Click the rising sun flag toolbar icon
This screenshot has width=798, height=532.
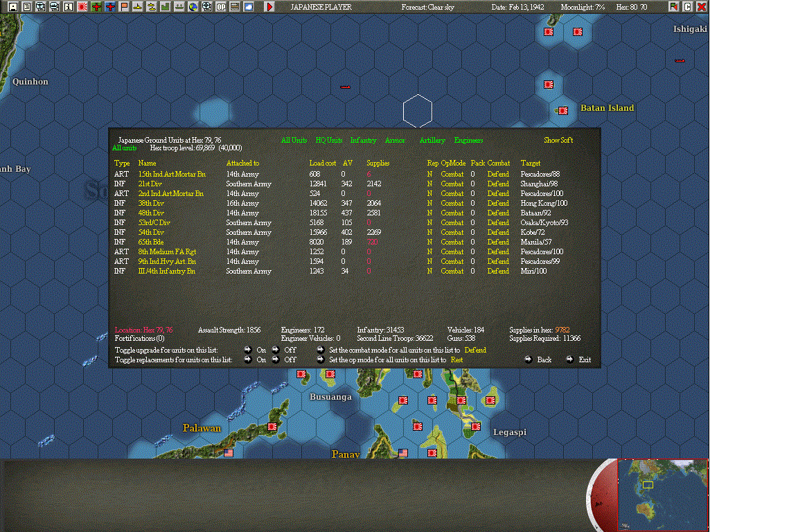click(x=82, y=7)
